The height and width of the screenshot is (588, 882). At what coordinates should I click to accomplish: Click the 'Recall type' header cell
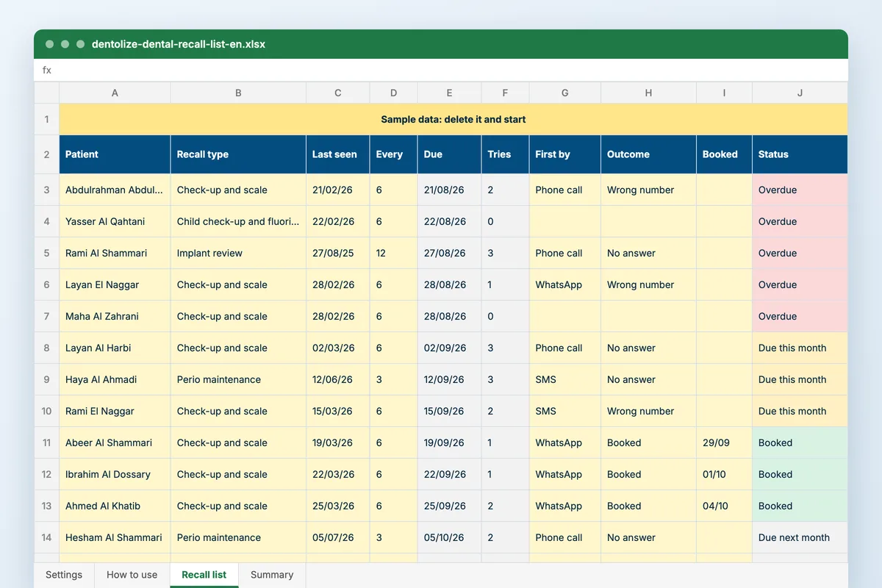pyautogui.click(x=238, y=154)
